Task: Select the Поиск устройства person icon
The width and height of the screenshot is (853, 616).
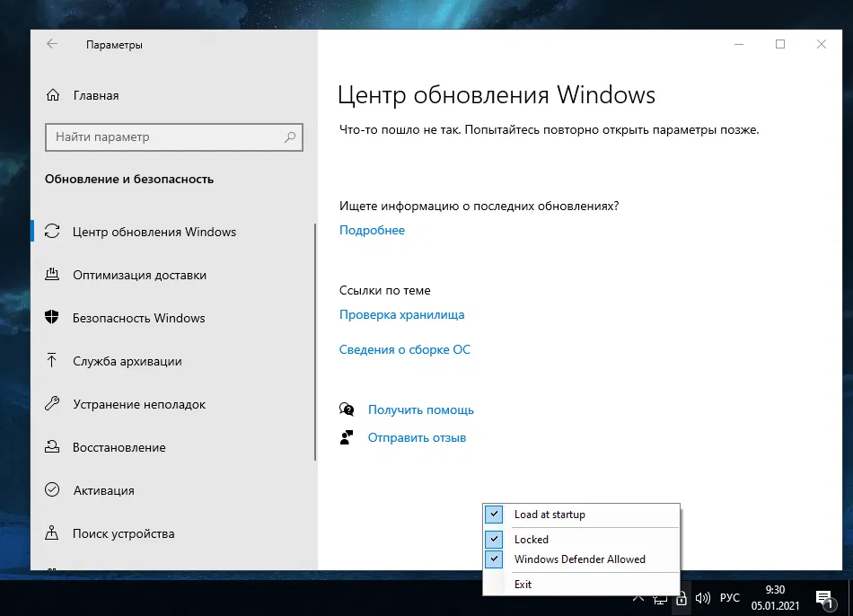Action: point(52,532)
